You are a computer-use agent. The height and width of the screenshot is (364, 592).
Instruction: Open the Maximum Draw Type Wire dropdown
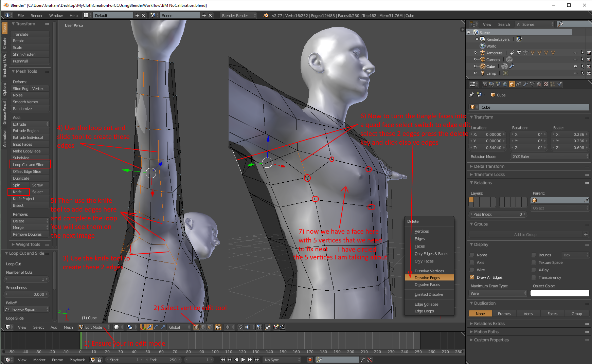[x=498, y=293]
